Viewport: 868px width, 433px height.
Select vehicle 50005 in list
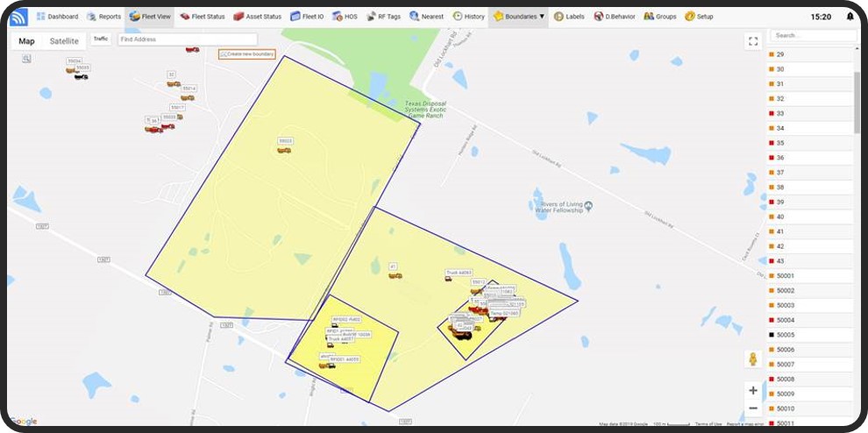click(x=810, y=335)
